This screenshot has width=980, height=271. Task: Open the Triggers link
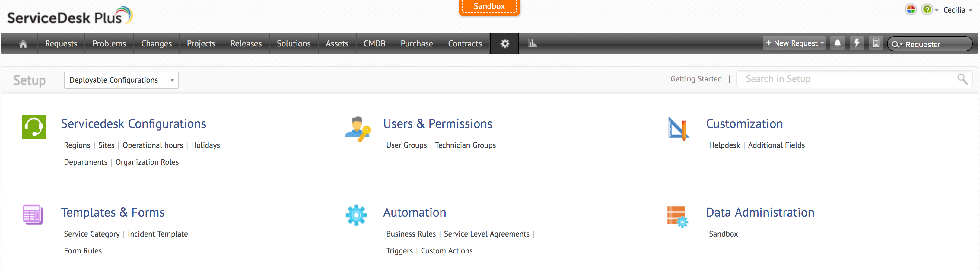click(399, 251)
